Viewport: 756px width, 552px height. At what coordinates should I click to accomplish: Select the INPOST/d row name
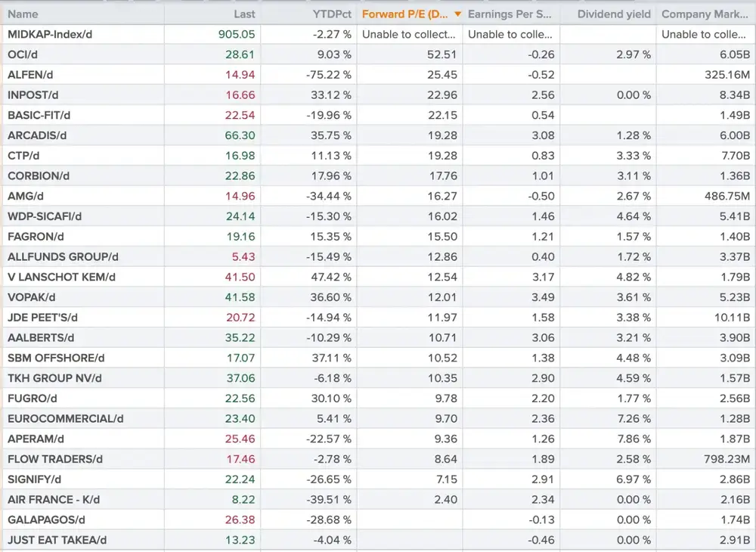33,95
